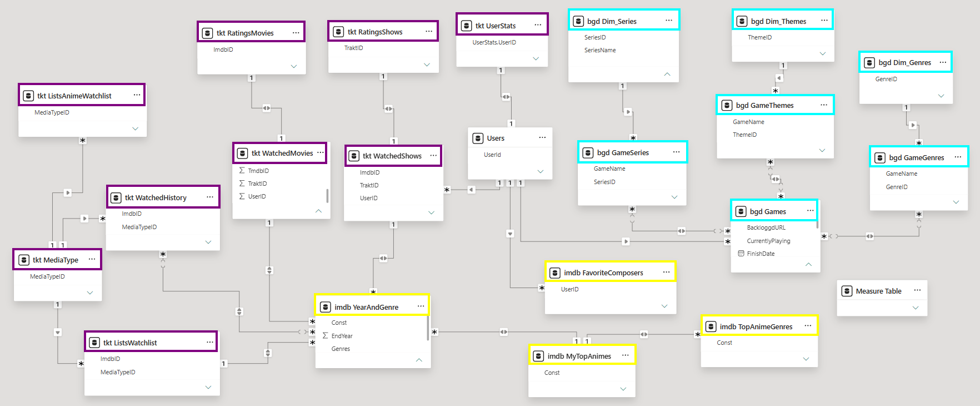This screenshot has width=980, height=406.
Task: Expand the imdb MyTopAnimes table fields
Action: tap(623, 389)
